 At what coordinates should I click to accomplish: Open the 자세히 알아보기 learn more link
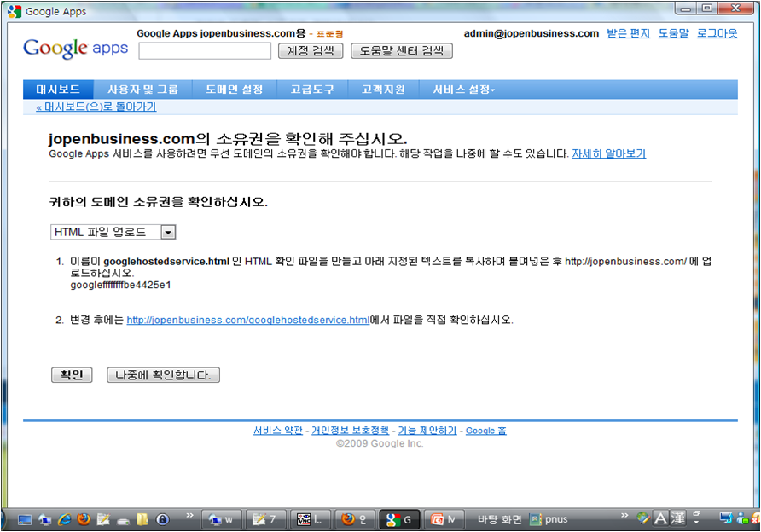click(608, 153)
